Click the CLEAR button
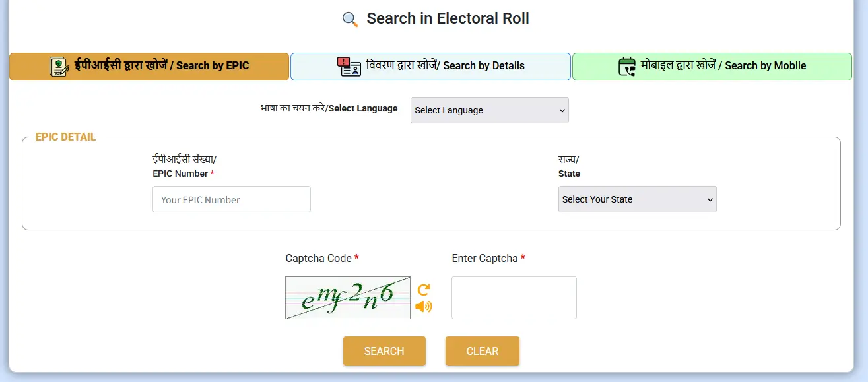This screenshot has width=868, height=382. (x=482, y=351)
